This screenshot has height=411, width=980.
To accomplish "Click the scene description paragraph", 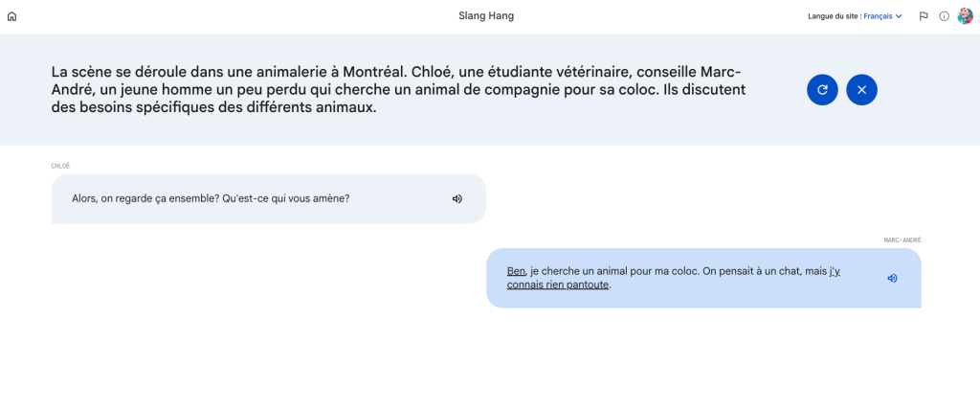I will click(397, 90).
